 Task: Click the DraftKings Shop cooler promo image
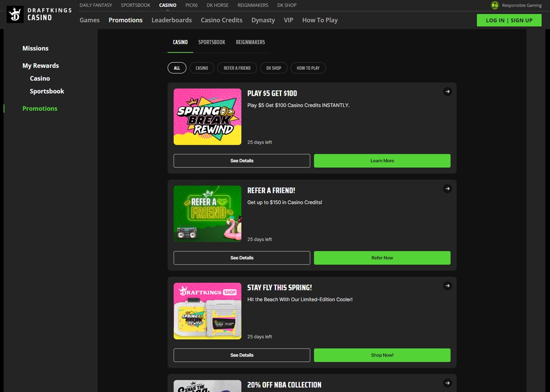[208, 311]
